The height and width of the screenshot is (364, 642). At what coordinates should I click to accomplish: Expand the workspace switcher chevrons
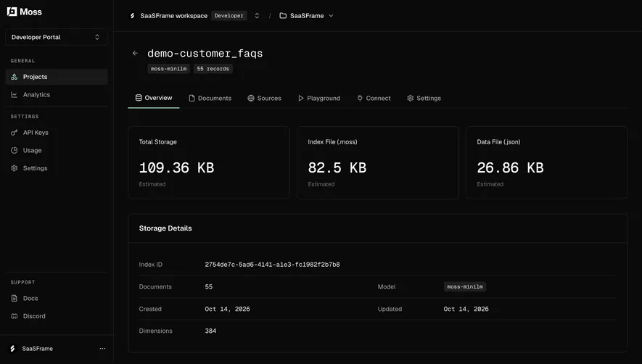coord(257,16)
